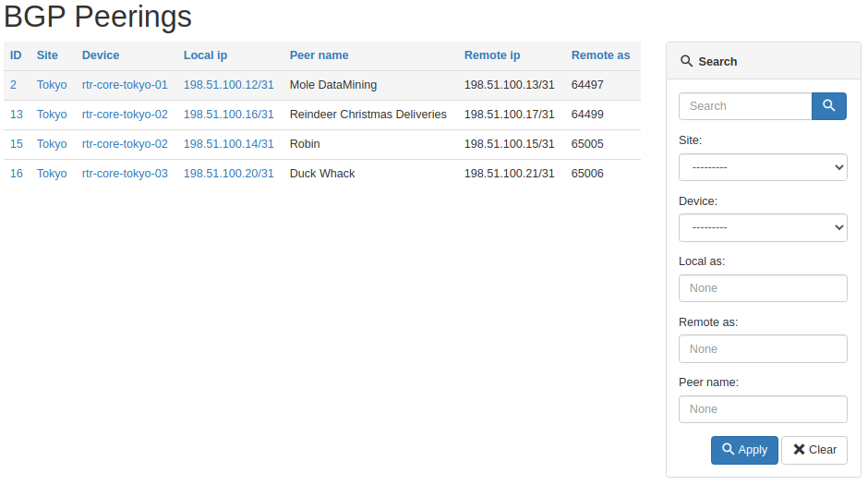Click the Clear filters button

coord(814,450)
